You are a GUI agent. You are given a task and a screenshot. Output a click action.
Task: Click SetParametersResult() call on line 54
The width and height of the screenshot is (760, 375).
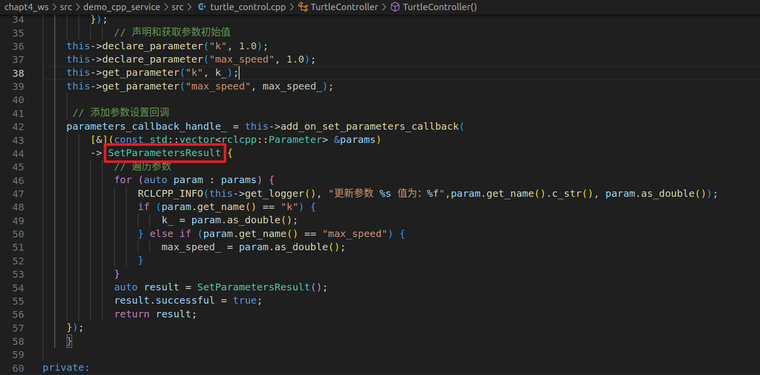[259, 288]
